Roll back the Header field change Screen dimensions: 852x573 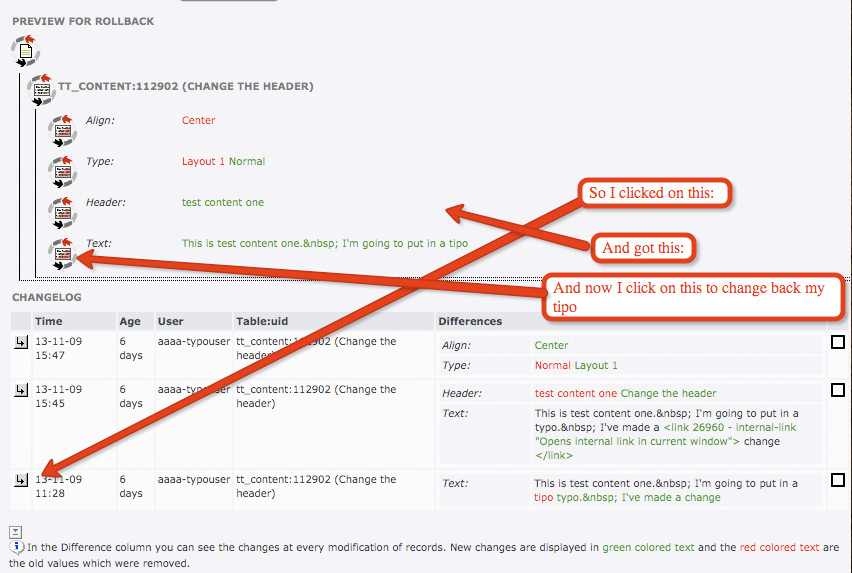[x=62, y=212]
